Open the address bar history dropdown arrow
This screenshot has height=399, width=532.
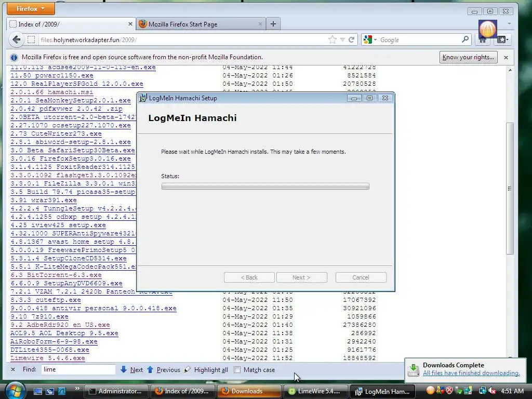[342, 40]
